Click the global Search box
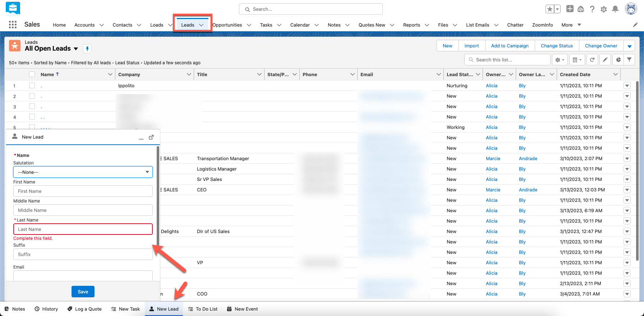 point(311,9)
